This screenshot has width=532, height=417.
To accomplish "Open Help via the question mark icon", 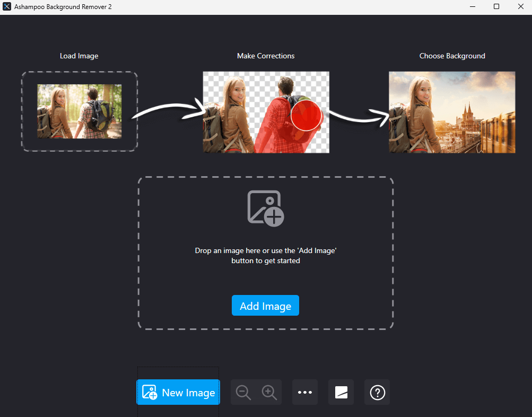I will pos(377,392).
